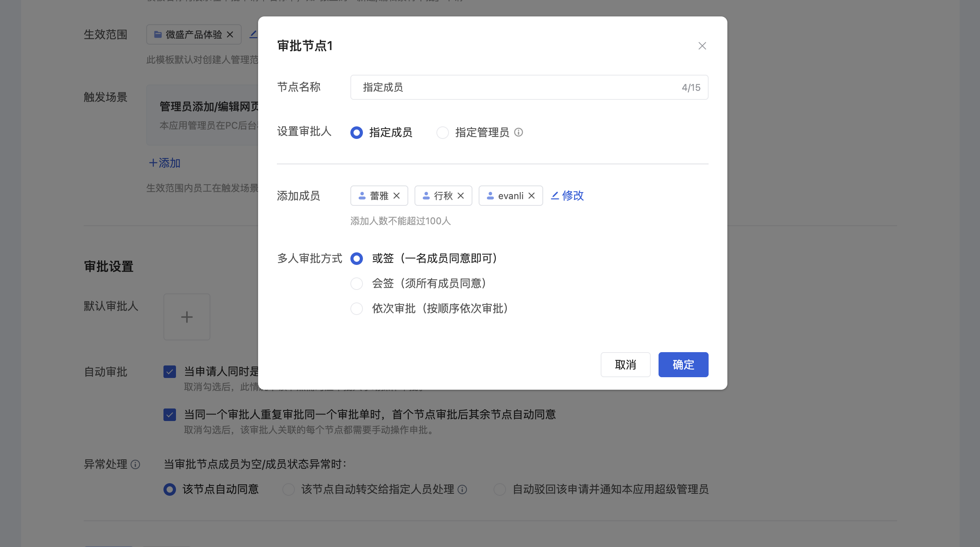This screenshot has width=980, height=547.
Task: Click the info icon beside 异常处理
Action: click(135, 464)
